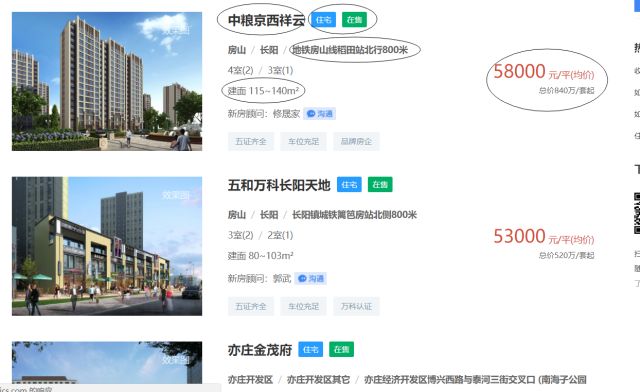
Task: Click 车位充足 tag under 五和万科长阳天地
Action: 303,306
